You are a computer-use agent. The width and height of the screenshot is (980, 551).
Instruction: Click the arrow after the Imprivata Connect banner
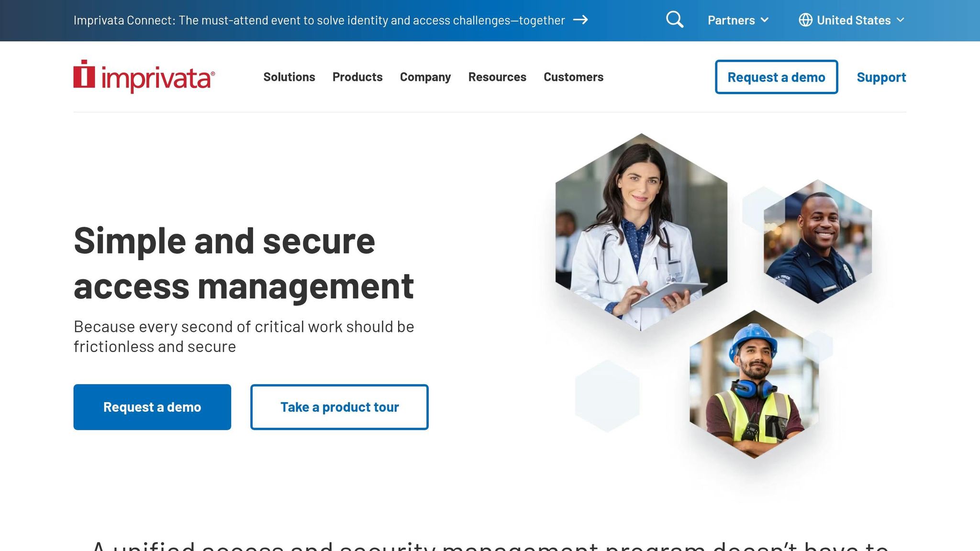(580, 20)
